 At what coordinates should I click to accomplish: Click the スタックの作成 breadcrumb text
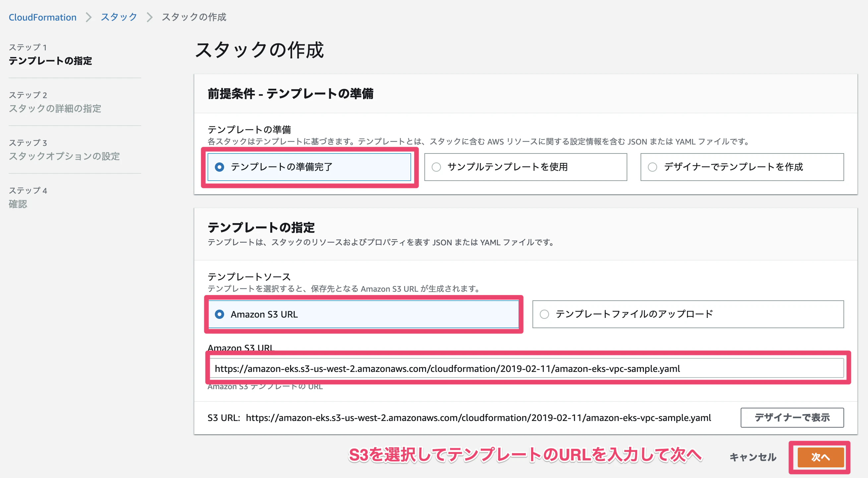pyautogui.click(x=194, y=17)
